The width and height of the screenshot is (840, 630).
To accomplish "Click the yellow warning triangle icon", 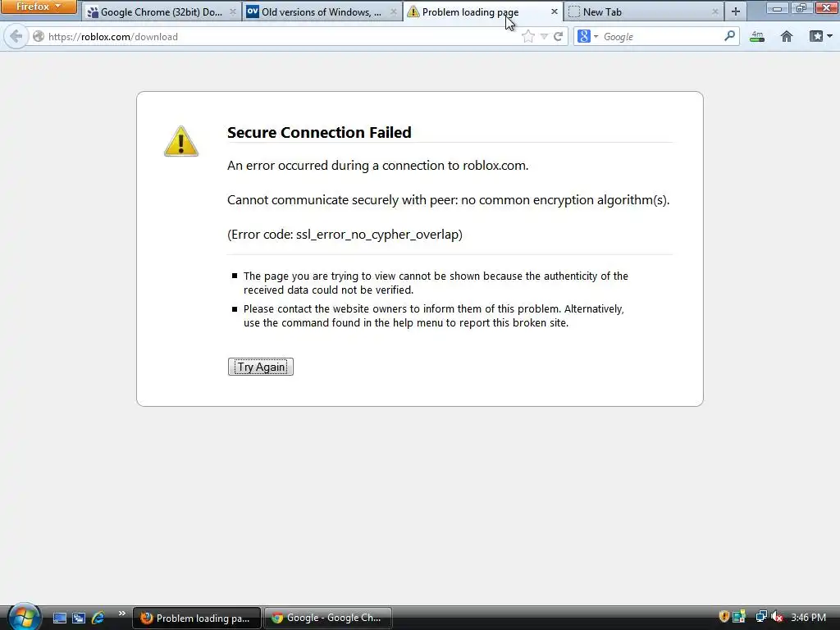I will 181,141.
